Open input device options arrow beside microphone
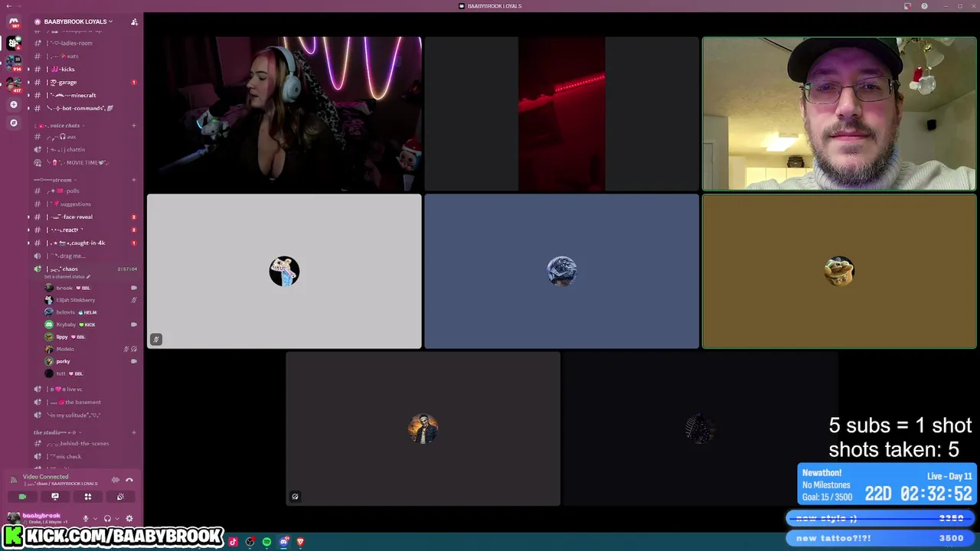 pos(95,518)
